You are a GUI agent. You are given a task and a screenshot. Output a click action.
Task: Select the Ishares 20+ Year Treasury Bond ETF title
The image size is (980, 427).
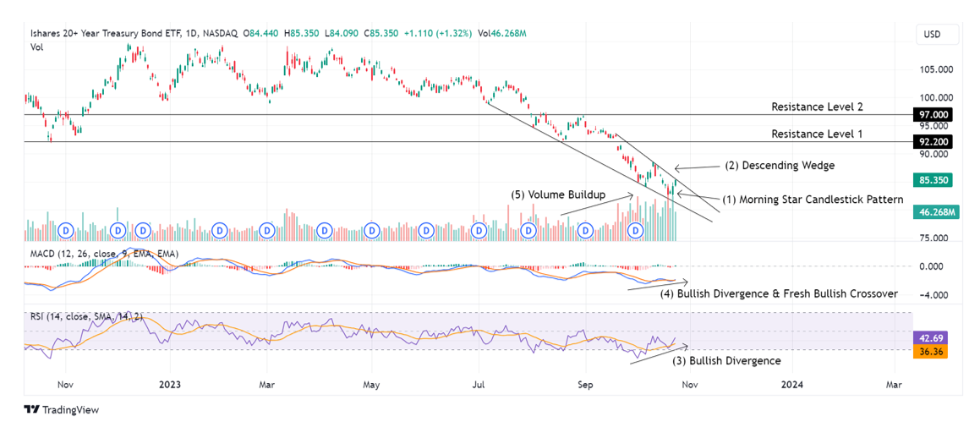[107, 34]
